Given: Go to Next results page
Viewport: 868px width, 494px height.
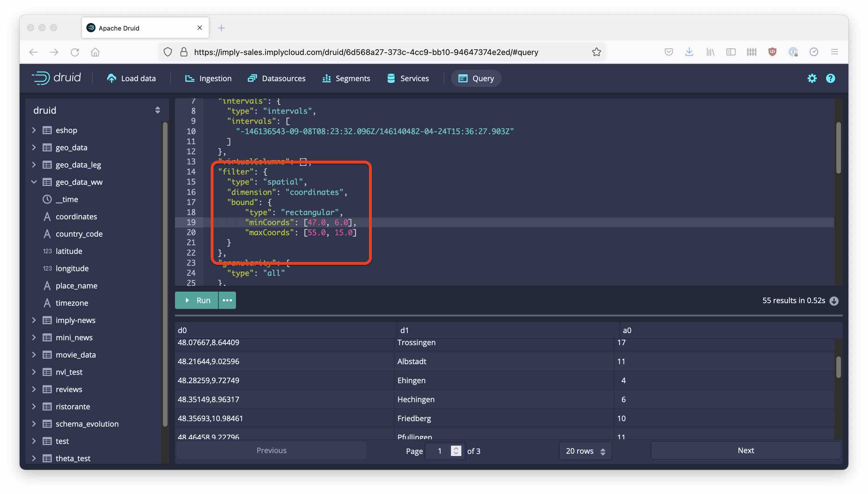Looking at the screenshot, I should [746, 450].
